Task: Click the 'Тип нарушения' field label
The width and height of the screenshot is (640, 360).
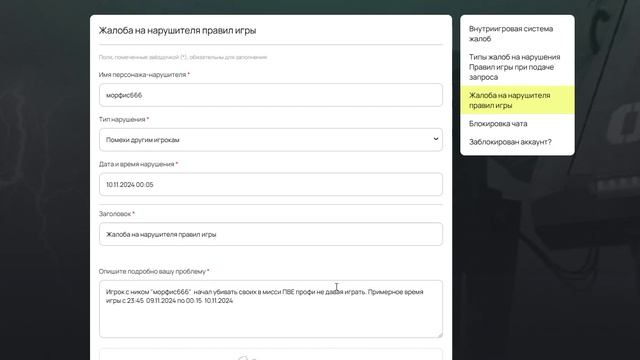Action: 124,119
